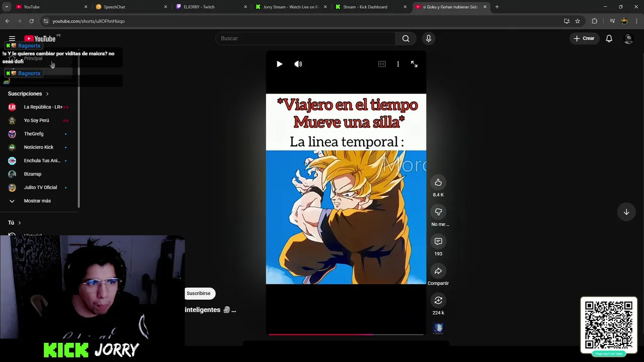644x362 pixels.
Task: Open the Crear menu
Action: [584, 38]
